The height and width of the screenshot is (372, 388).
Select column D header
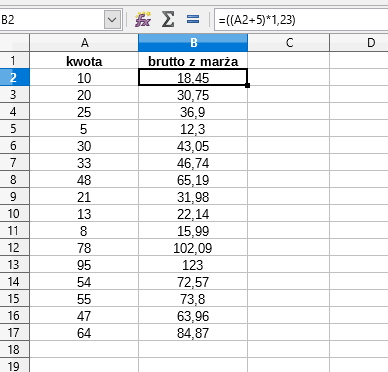pyautogui.click(x=359, y=43)
